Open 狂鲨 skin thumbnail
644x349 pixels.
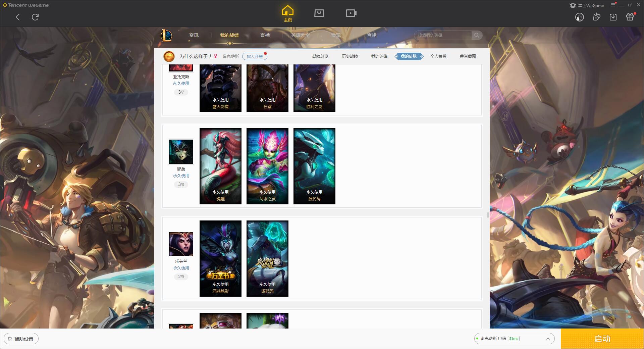(x=267, y=88)
